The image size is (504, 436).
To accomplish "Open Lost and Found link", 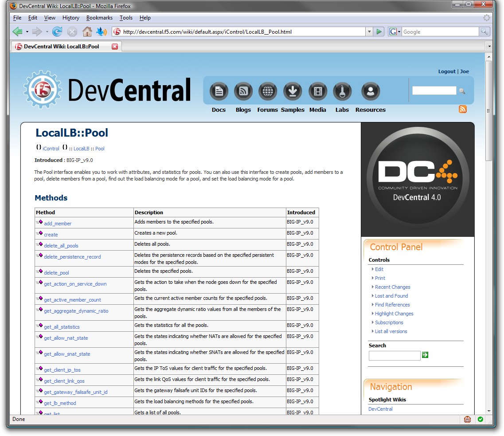I will coord(391,296).
